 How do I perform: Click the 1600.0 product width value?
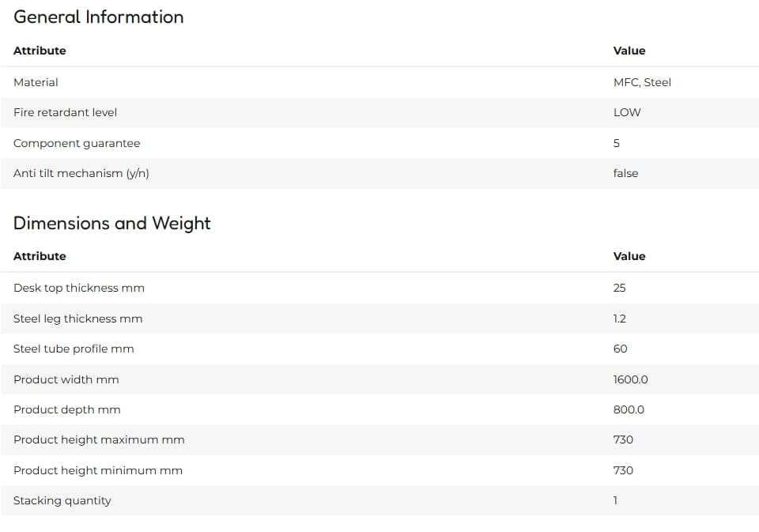[x=630, y=379]
